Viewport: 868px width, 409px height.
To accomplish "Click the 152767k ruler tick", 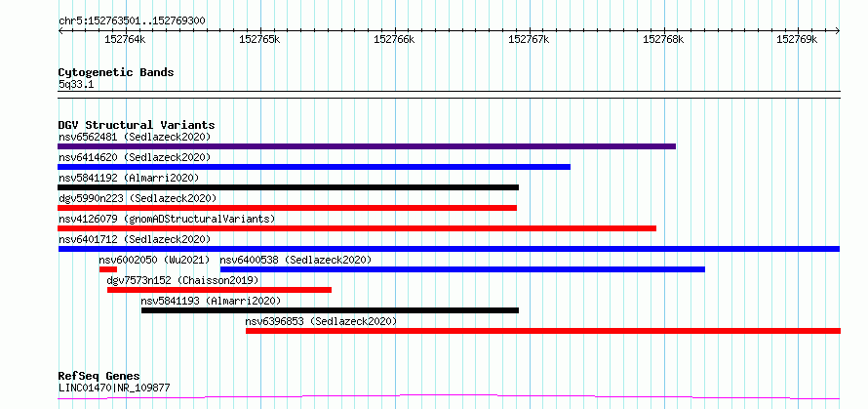I will tap(529, 39).
